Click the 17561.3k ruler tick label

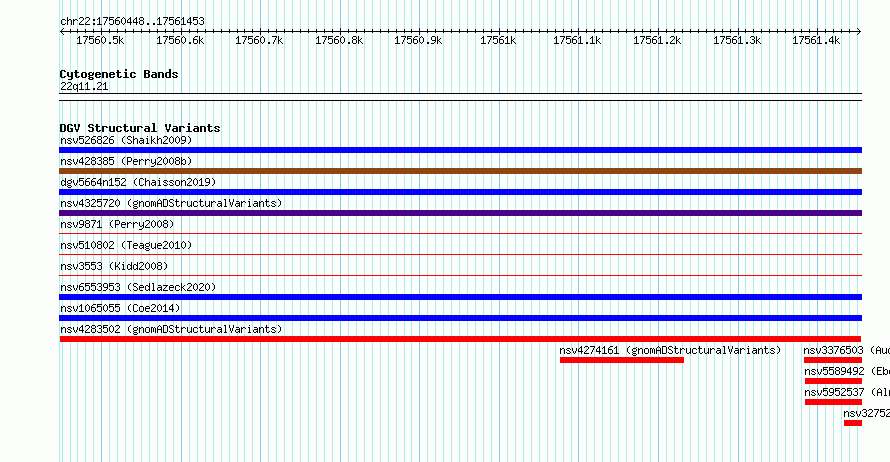[x=737, y=40]
